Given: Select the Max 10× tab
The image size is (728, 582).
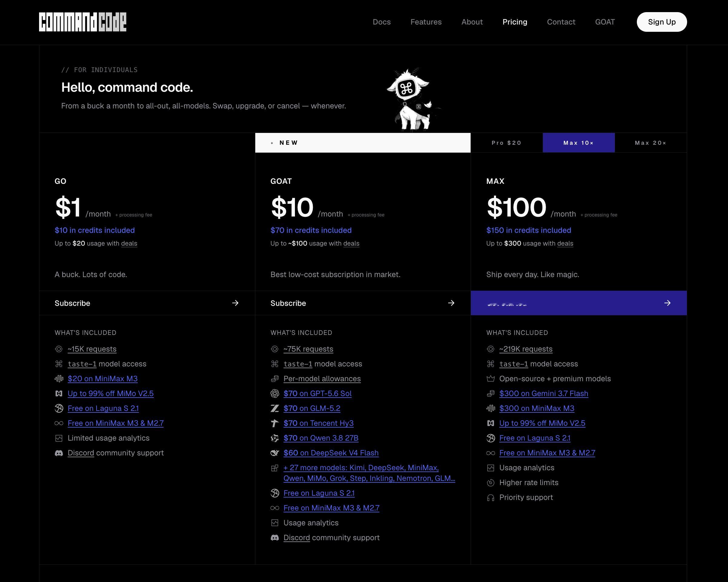Looking at the screenshot, I should [x=579, y=143].
